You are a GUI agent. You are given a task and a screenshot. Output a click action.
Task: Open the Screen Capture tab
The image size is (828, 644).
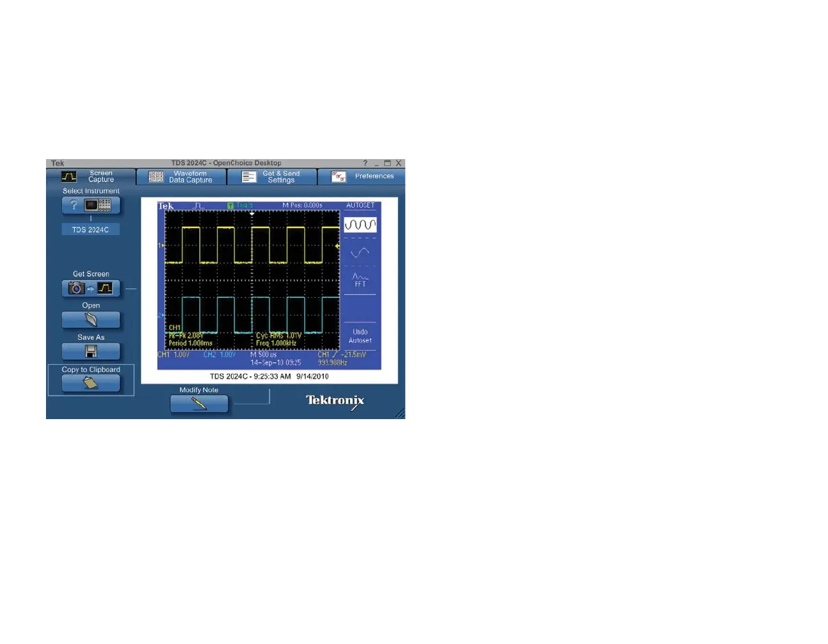tap(91, 176)
